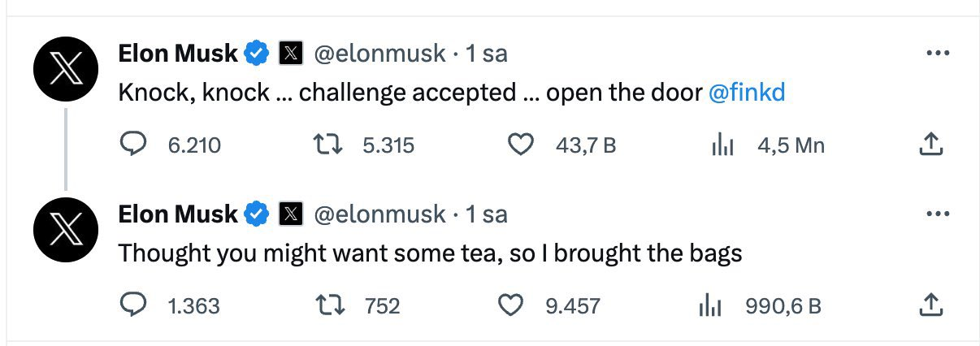Share the "open the door" tweet
Image resolution: width=980 pixels, height=346 pixels.
(x=930, y=145)
